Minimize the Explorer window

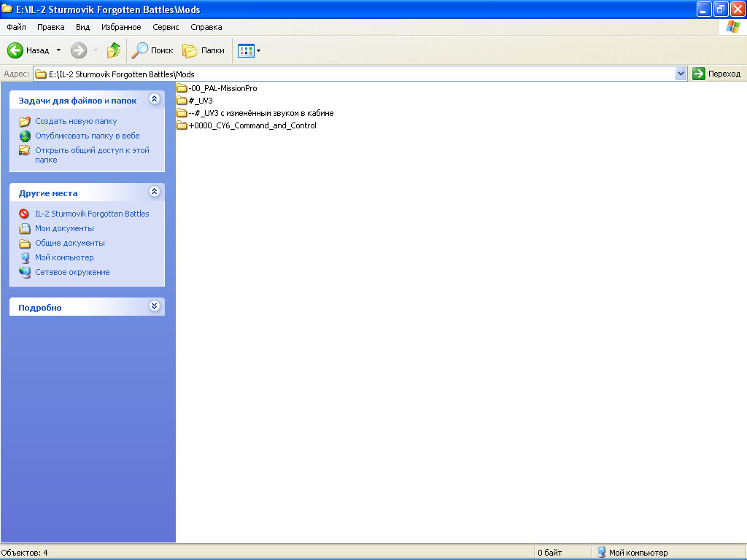(x=704, y=9)
